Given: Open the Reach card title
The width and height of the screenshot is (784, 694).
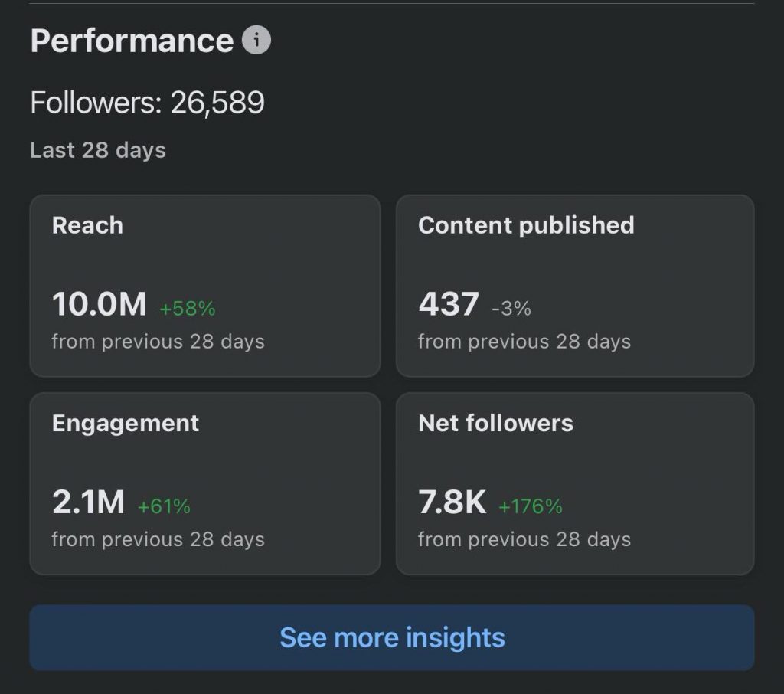Looking at the screenshot, I should (x=87, y=225).
